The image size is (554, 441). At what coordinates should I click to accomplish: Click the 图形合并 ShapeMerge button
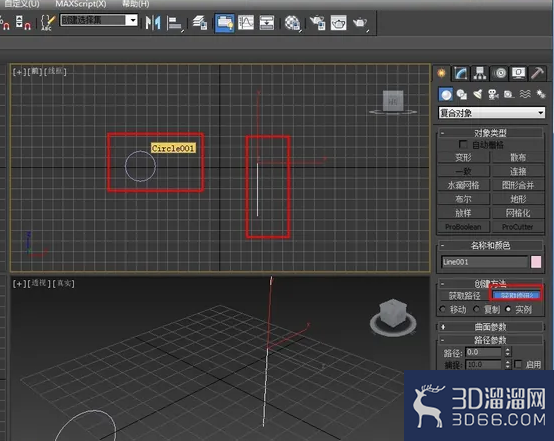coord(518,185)
